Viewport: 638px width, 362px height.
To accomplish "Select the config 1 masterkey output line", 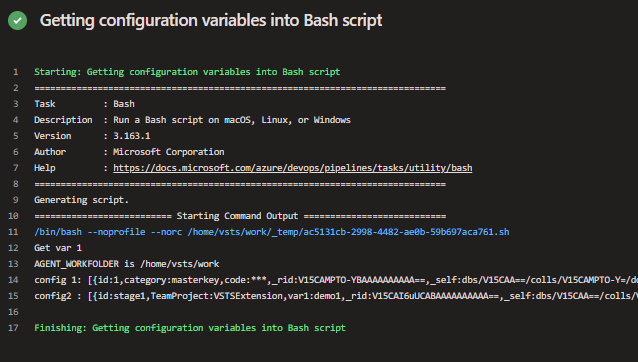I will point(336,280).
